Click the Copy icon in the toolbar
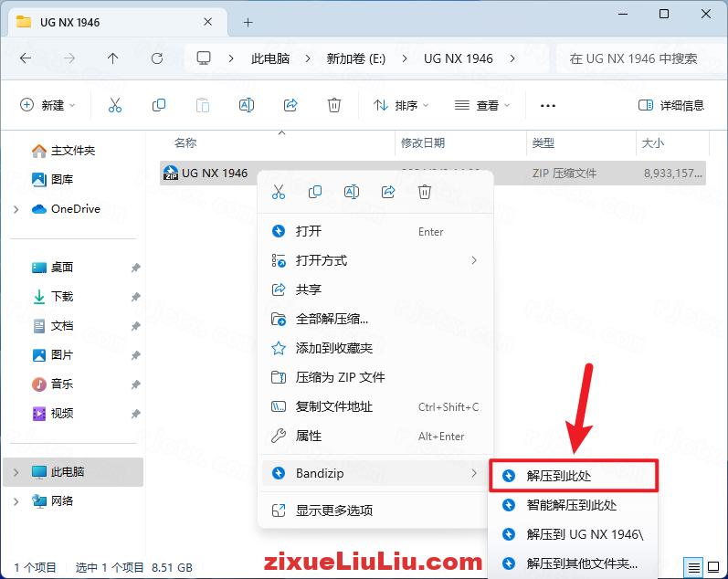Image resolution: width=728 pixels, height=579 pixels. (x=158, y=105)
